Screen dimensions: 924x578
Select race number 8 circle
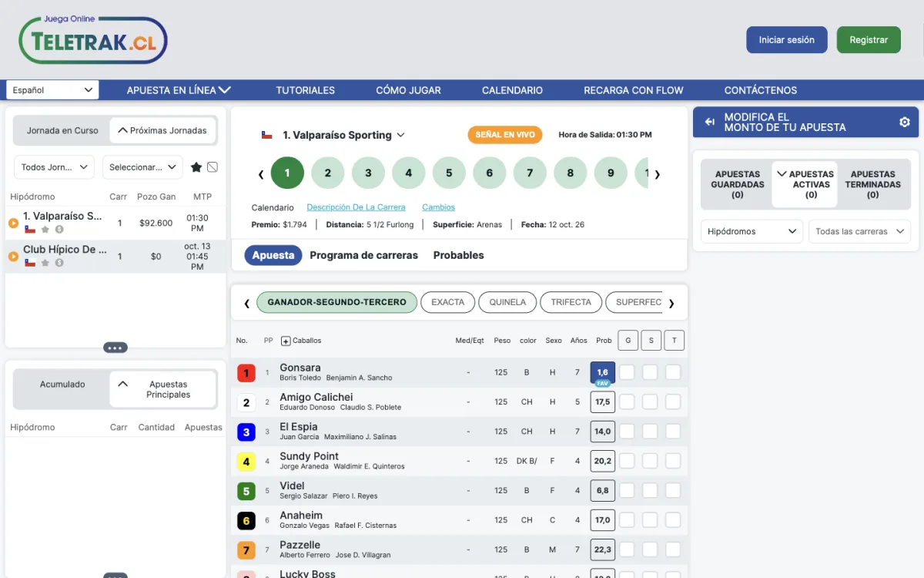click(571, 173)
